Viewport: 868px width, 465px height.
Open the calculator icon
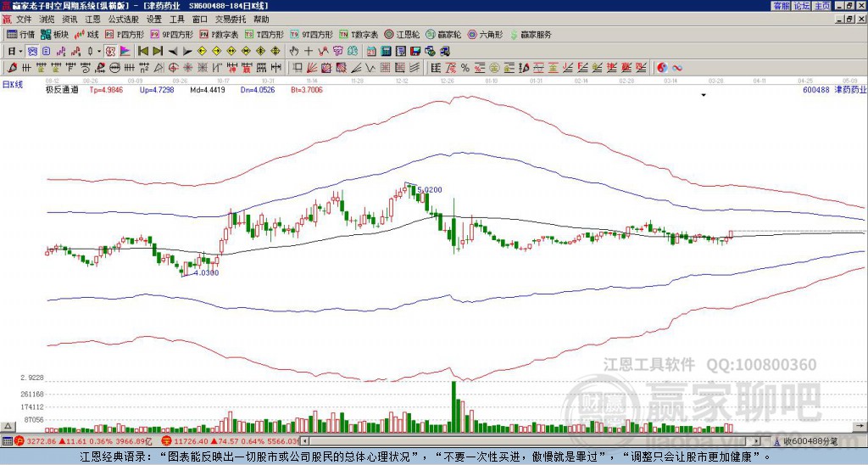point(386,52)
